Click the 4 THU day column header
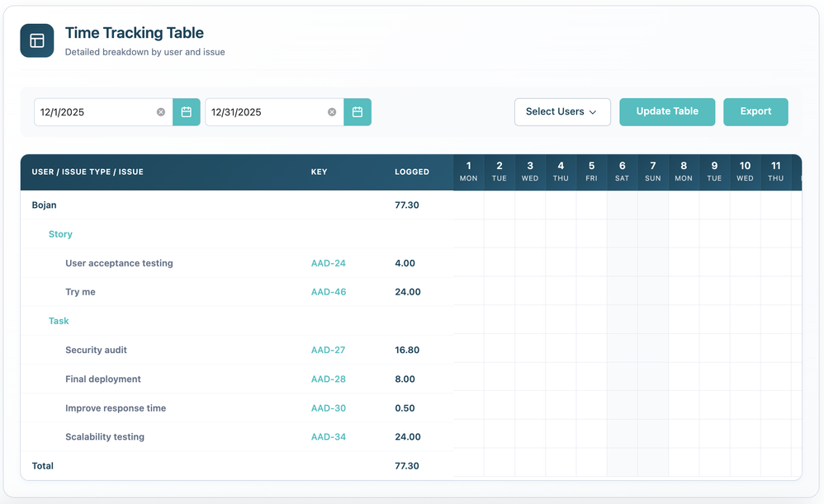 (561, 172)
